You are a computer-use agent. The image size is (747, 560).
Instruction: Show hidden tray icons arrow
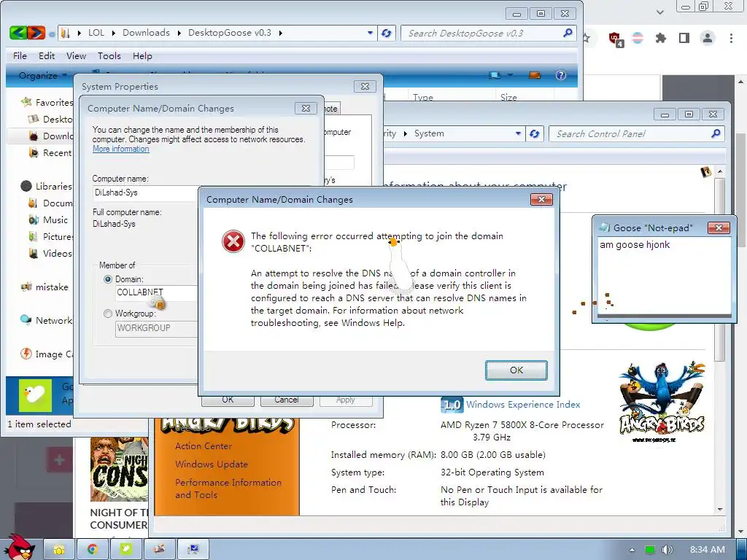pyautogui.click(x=632, y=550)
